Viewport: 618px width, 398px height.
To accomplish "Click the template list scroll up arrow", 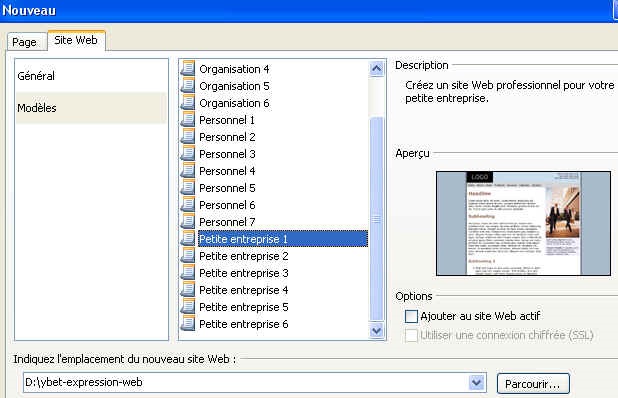I will coord(376,69).
